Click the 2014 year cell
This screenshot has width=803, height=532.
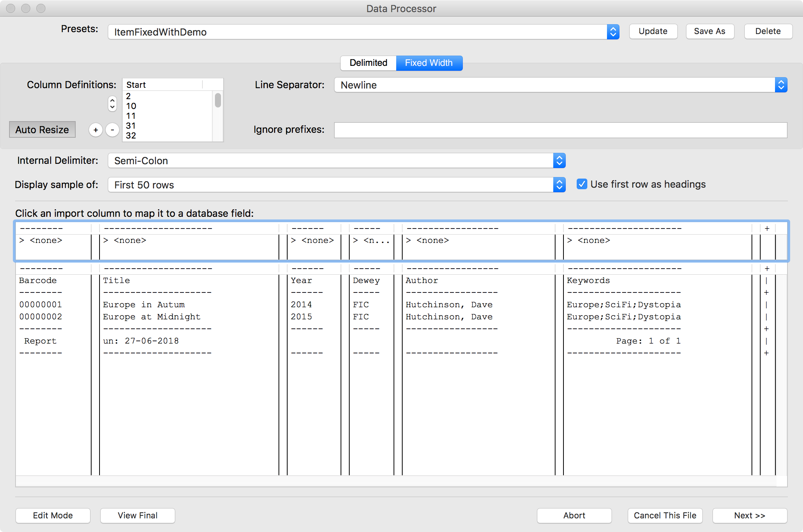(302, 305)
